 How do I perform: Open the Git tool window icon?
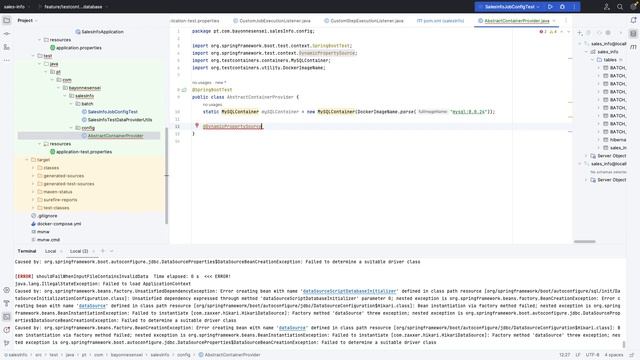click(7, 343)
